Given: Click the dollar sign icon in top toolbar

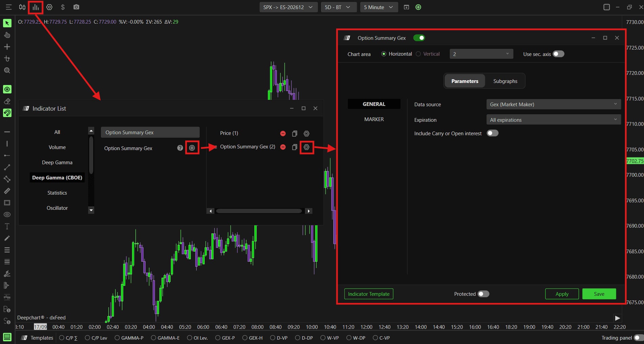Looking at the screenshot, I should coord(63,7).
